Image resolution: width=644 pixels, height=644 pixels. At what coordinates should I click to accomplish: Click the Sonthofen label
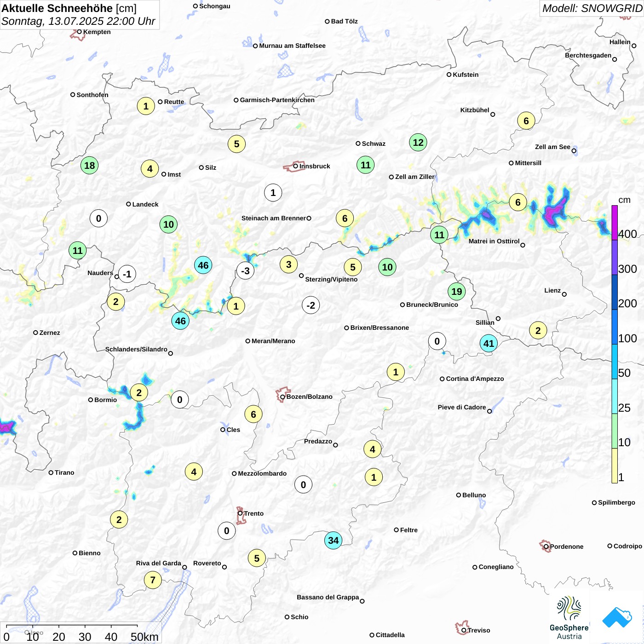tap(92, 95)
